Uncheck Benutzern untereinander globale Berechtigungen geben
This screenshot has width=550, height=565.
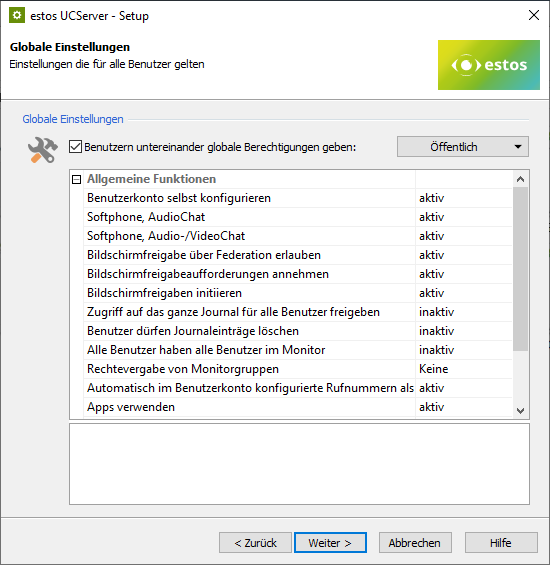tap(75, 147)
